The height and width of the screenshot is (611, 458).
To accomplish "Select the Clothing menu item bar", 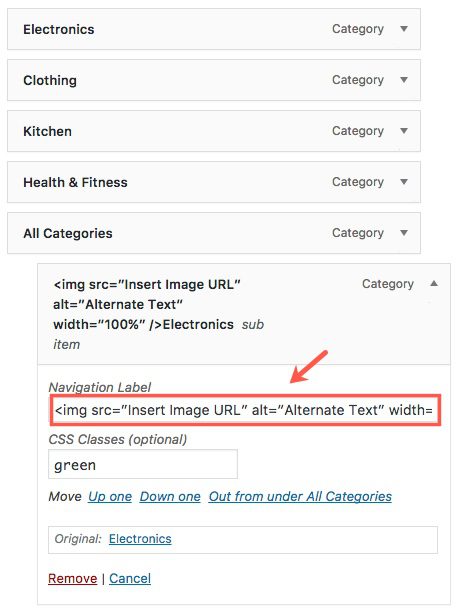I will [214, 80].
